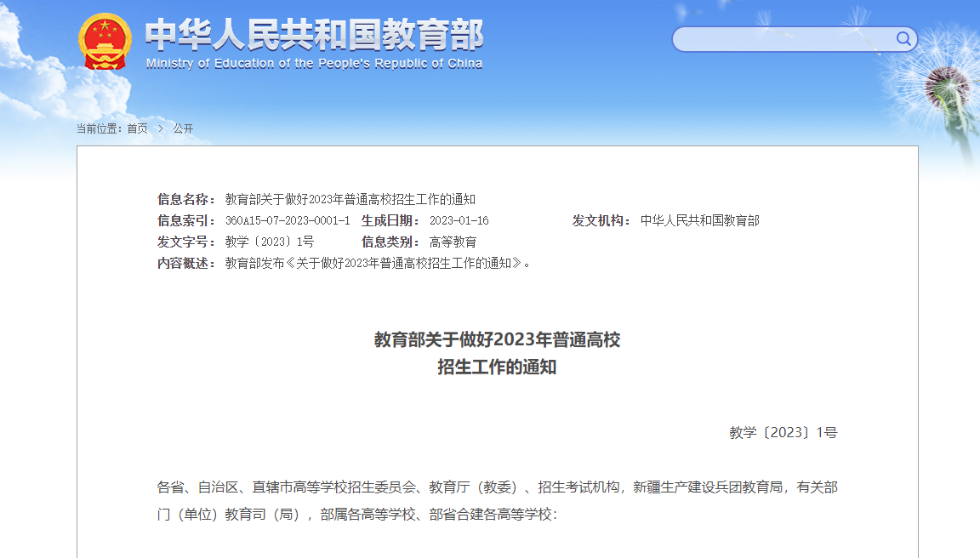980x558 pixels.
Task: Click the 内容概述 summary text
Action: point(378,263)
